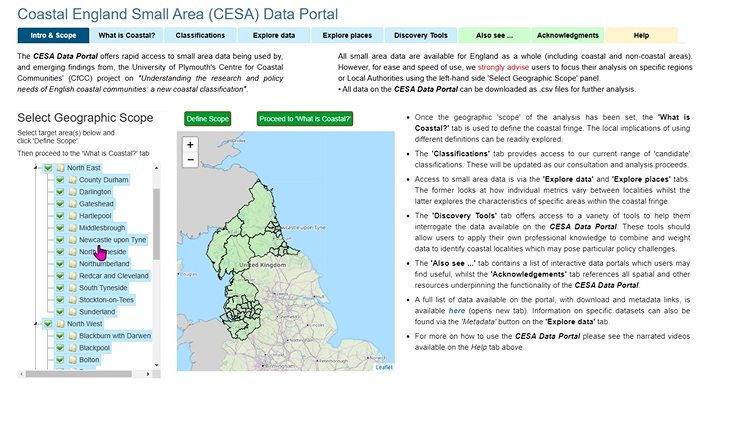
Task: Click the Blackburn with Darwen folder icon
Action: point(72,336)
